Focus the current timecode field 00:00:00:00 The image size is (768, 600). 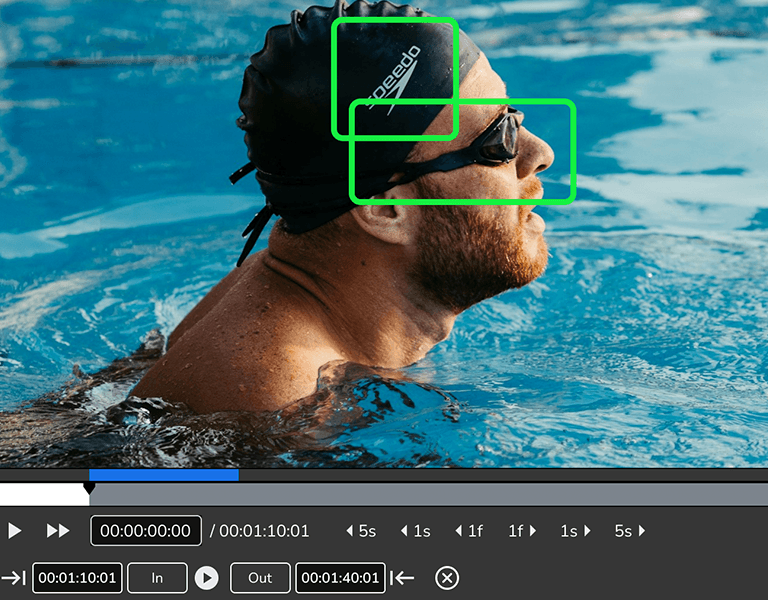click(146, 531)
